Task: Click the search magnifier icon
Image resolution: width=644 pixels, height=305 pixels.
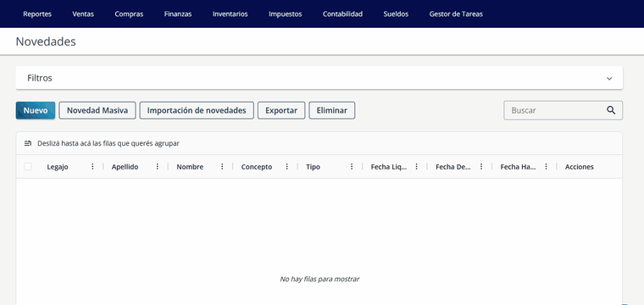Action: (x=611, y=110)
